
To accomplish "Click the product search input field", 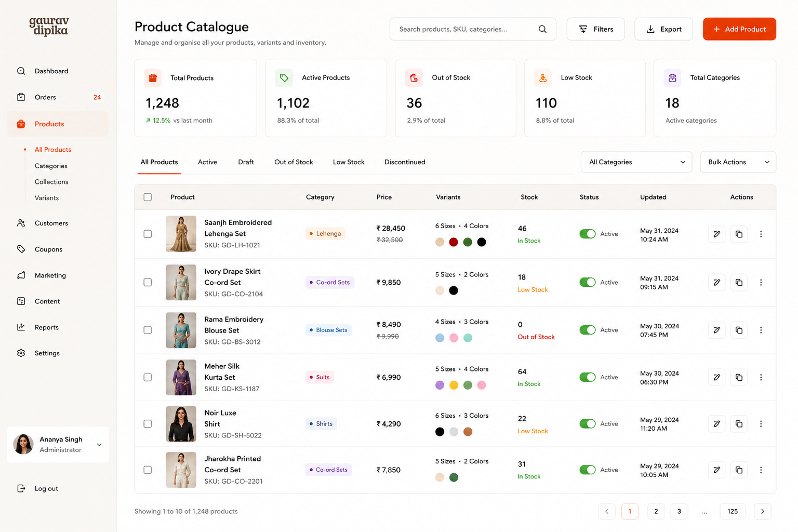I will click(473, 29).
